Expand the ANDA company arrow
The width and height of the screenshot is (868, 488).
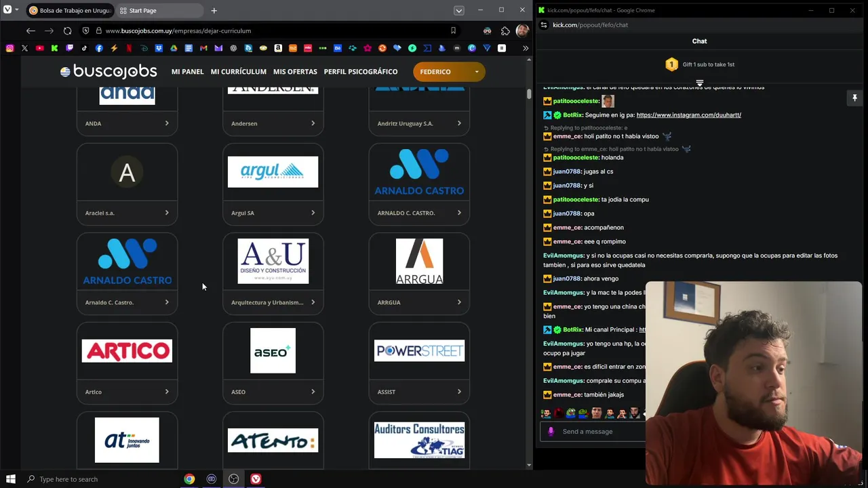coord(167,123)
